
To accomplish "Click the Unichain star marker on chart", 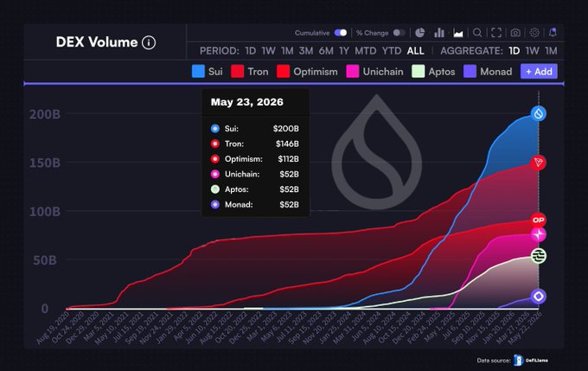I will [539, 234].
